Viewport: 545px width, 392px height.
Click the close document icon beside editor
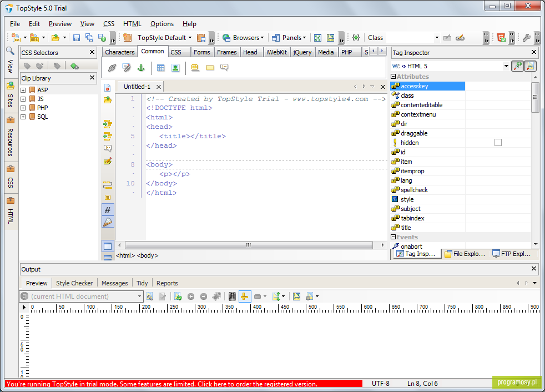108,88
